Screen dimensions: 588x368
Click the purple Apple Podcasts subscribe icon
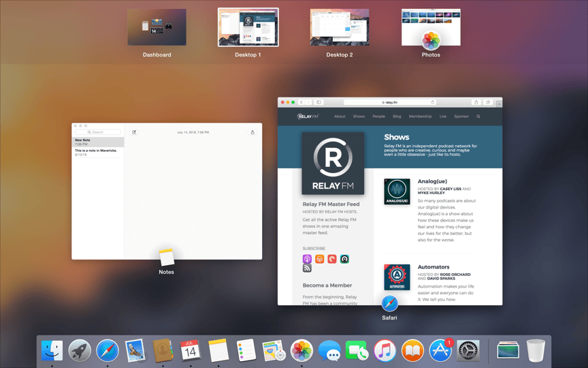point(307,259)
